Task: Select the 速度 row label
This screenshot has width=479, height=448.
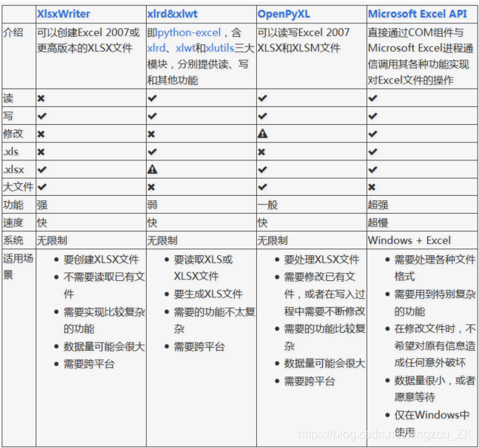Action: [13, 223]
